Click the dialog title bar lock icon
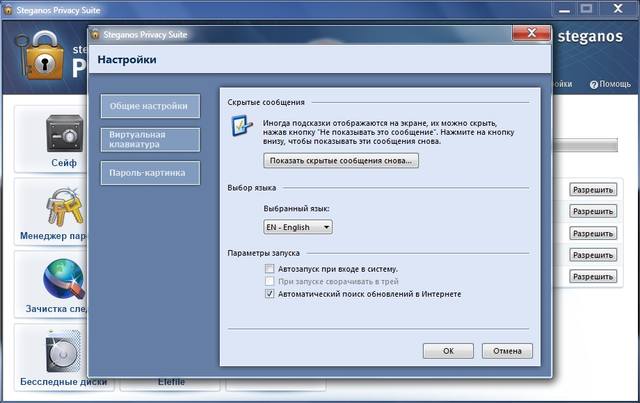The width and height of the screenshot is (640, 403). (95, 34)
